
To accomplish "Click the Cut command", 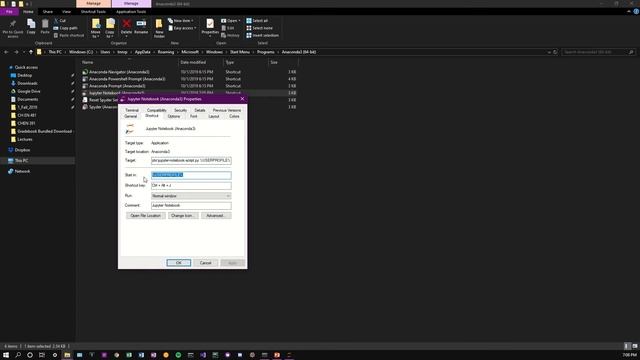I will point(60,20).
